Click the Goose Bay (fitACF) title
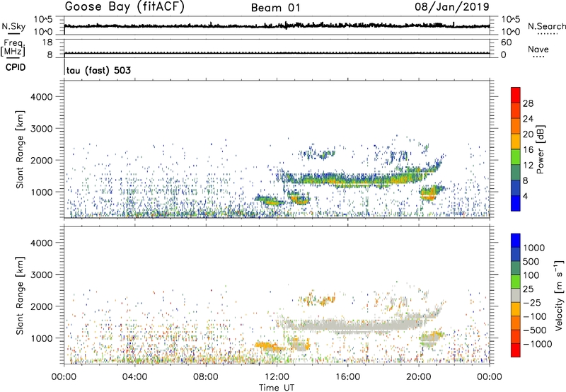This screenshot has width=566, height=392. (x=125, y=7)
